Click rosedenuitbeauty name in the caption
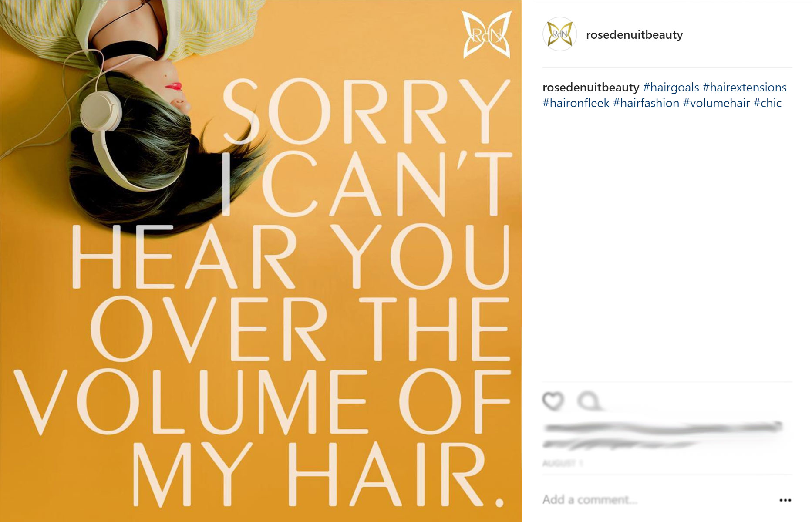This screenshot has height=522, width=812. 591,87
